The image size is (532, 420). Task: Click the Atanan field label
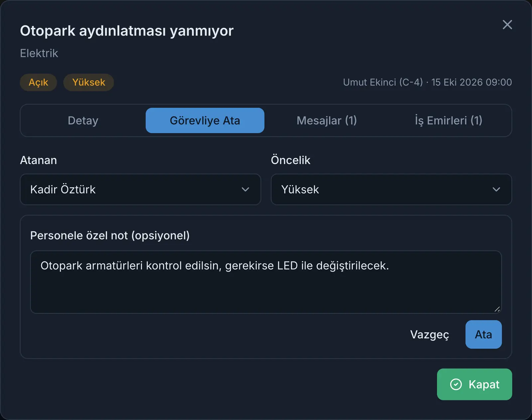39,160
